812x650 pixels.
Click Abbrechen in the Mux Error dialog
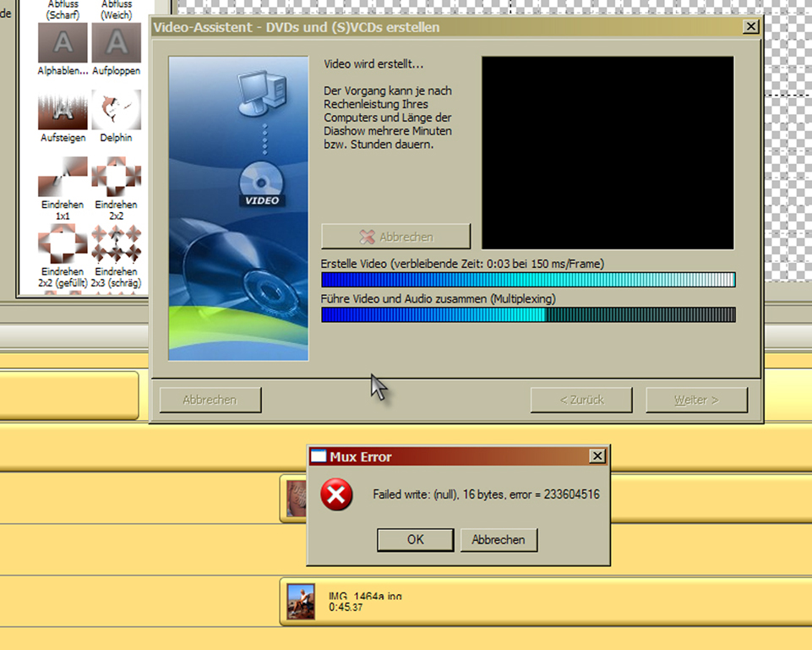(499, 539)
